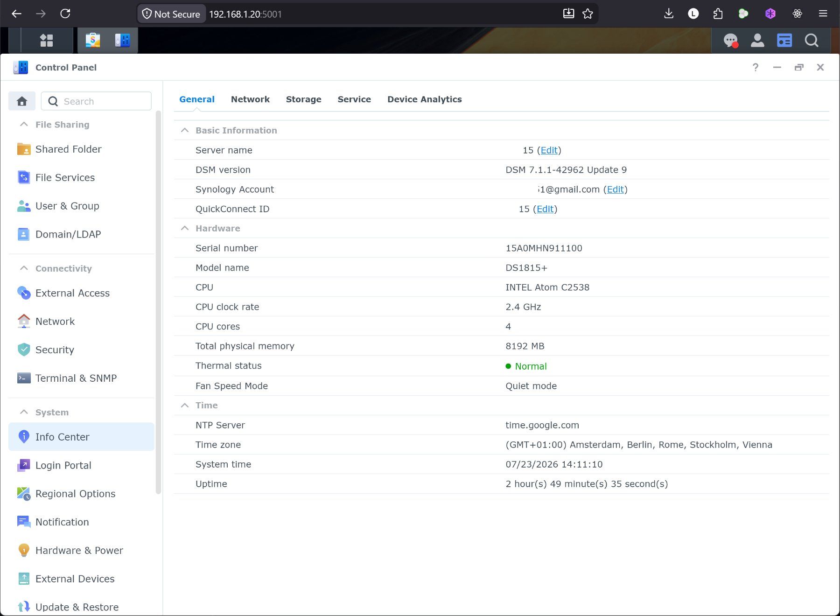Collapse the Basic Information group

185,130
